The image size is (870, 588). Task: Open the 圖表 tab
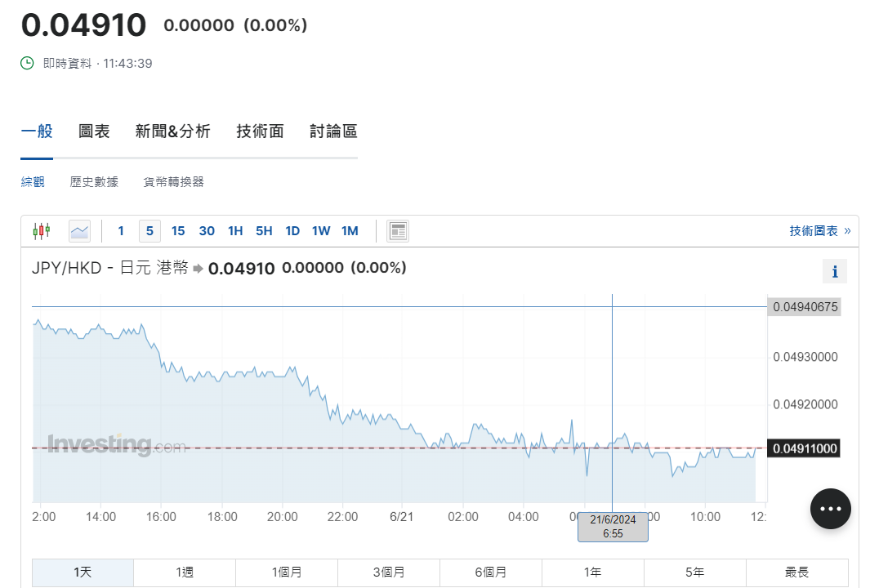94,131
